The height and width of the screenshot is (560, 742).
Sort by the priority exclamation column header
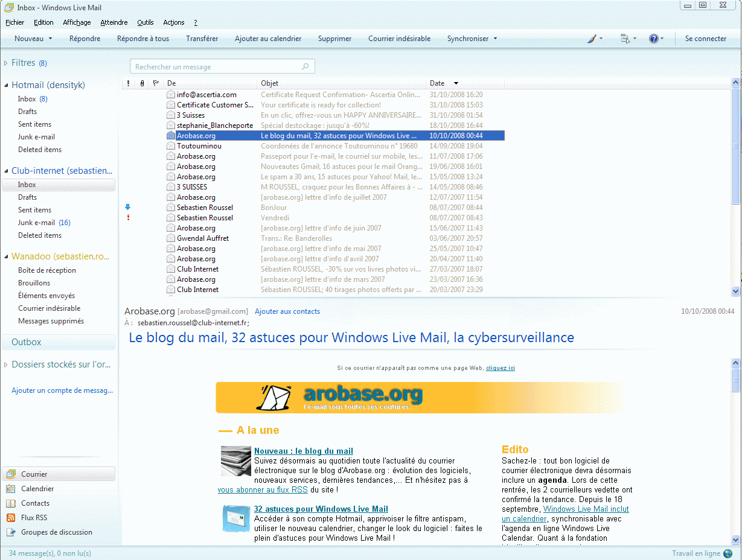(128, 83)
